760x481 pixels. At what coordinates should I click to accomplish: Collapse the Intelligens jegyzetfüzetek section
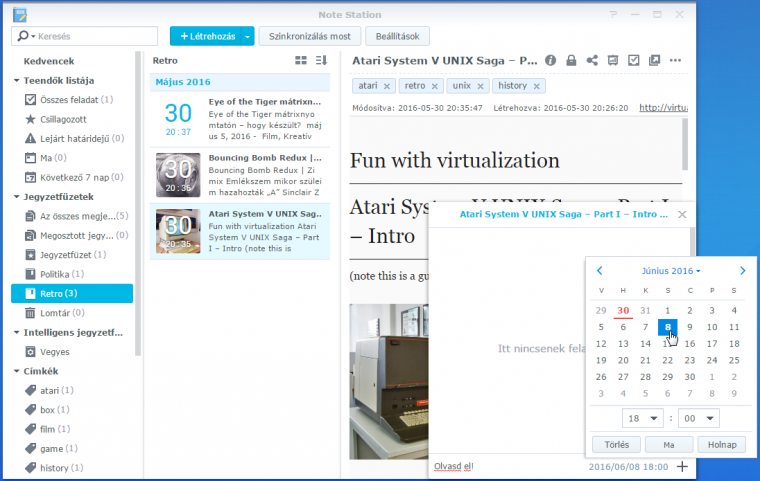pyautogui.click(x=16, y=333)
